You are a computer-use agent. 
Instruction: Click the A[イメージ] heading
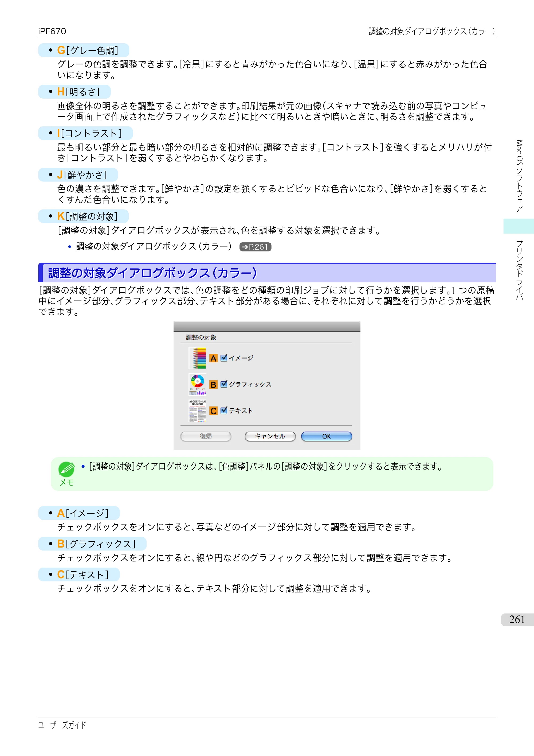click(x=79, y=513)
